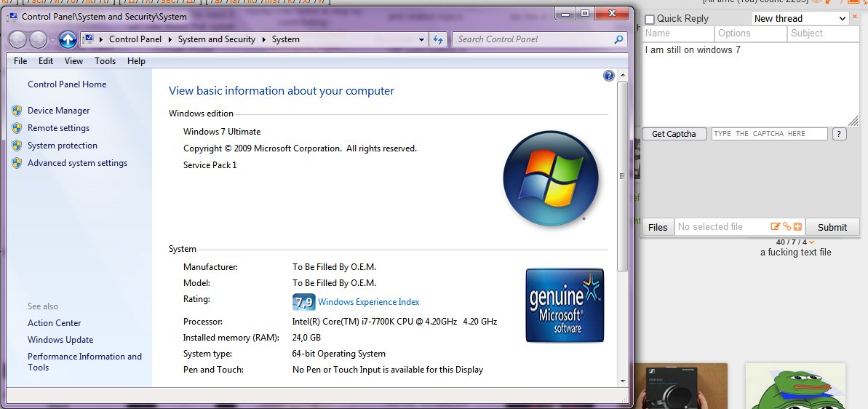Click the Refresh button beside address bar

pyautogui.click(x=439, y=39)
